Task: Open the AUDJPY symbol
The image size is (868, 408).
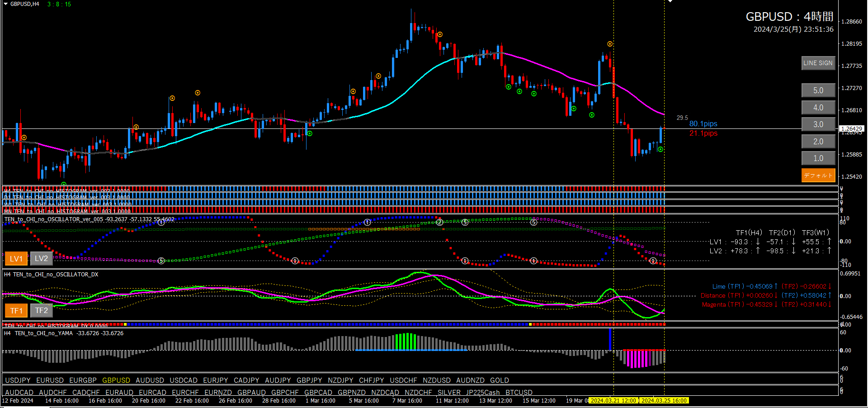Action: (x=278, y=380)
